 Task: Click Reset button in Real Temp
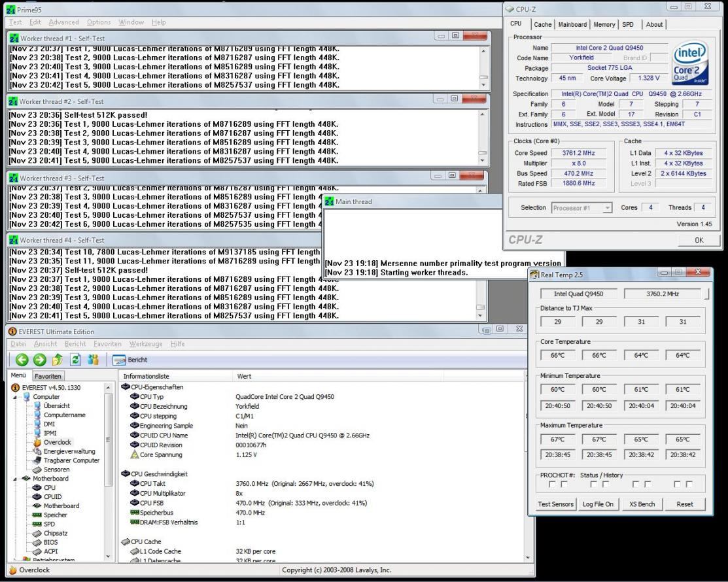pyautogui.click(x=684, y=504)
